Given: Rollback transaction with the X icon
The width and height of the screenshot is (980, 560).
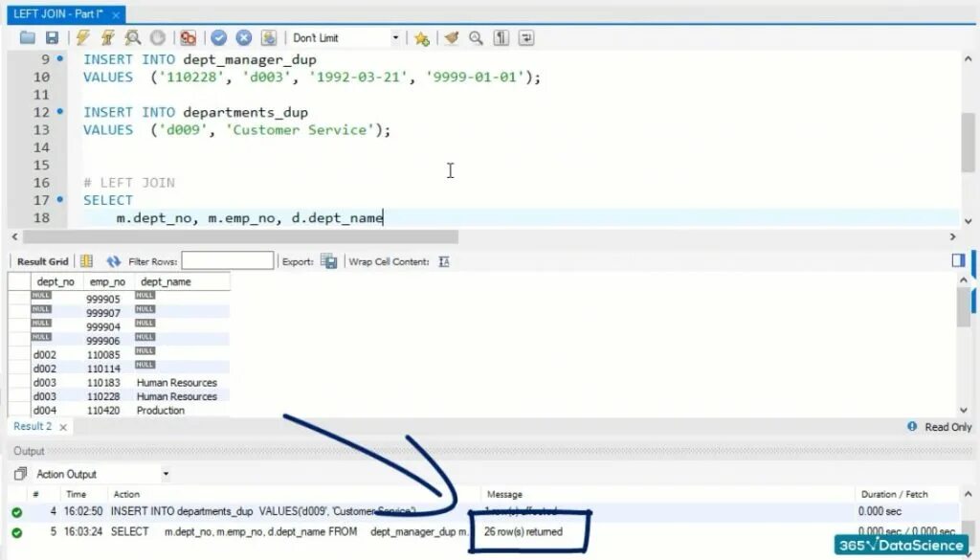Looking at the screenshot, I should (x=244, y=38).
